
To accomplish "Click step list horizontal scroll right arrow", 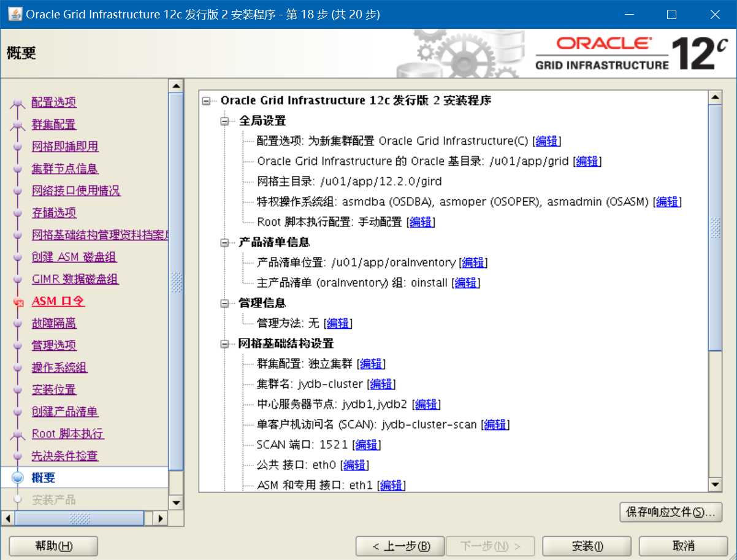I will coord(161,518).
